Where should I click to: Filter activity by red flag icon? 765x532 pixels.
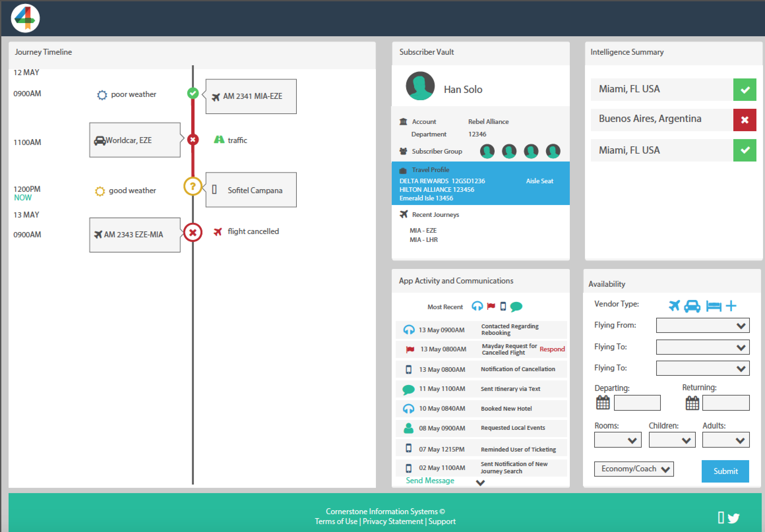click(491, 306)
